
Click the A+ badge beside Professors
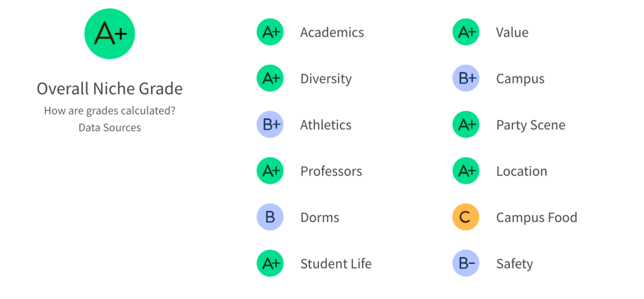point(270,171)
